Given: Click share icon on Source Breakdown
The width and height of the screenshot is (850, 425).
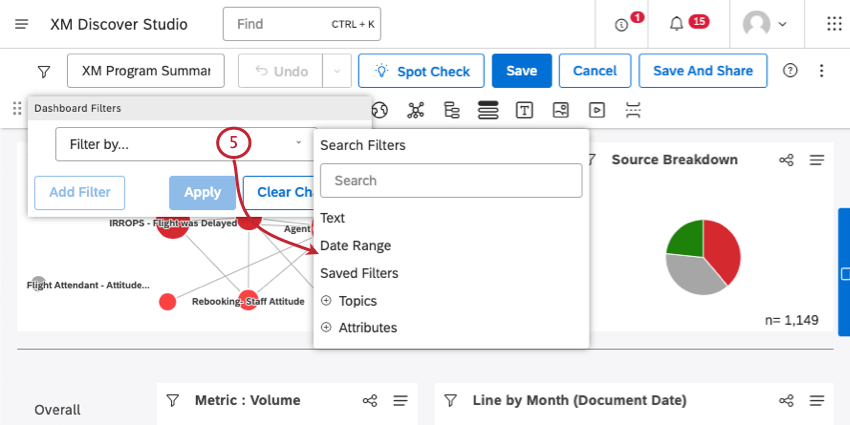Looking at the screenshot, I should point(787,160).
